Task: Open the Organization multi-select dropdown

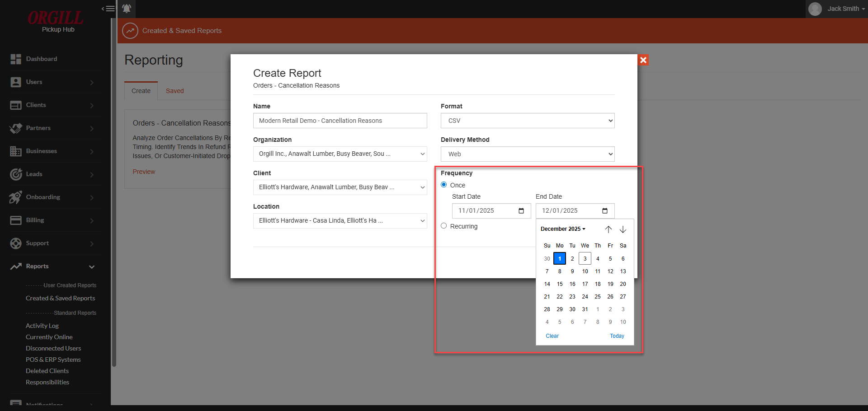Action: pyautogui.click(x=340, y=154)
